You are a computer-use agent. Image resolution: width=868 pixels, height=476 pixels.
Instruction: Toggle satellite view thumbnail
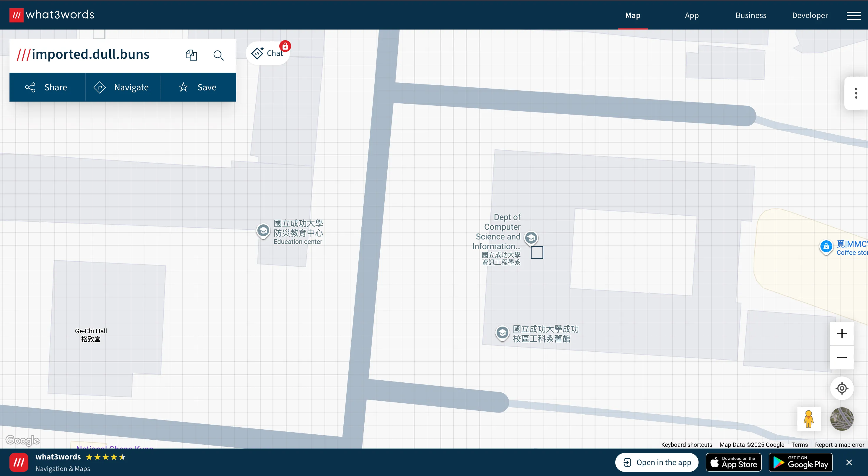pos(842,419)
